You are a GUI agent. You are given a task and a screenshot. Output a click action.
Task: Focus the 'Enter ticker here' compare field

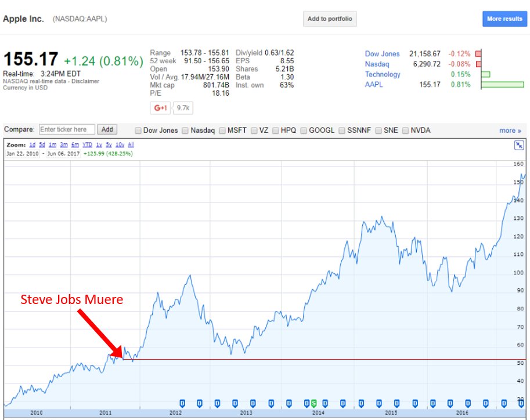click(x=67, y=129)
